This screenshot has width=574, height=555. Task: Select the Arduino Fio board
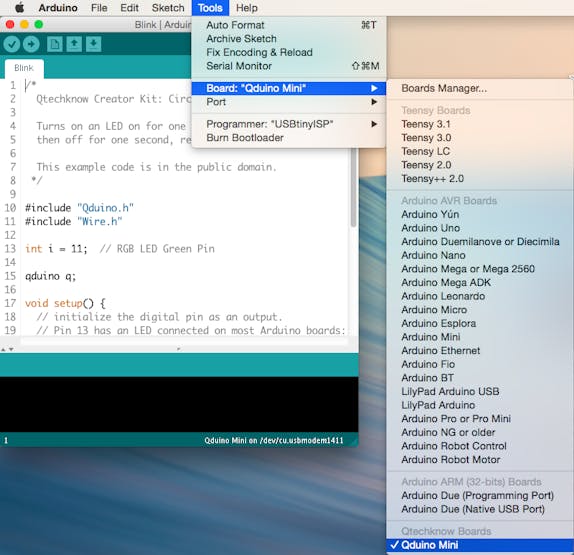point(480,364)
